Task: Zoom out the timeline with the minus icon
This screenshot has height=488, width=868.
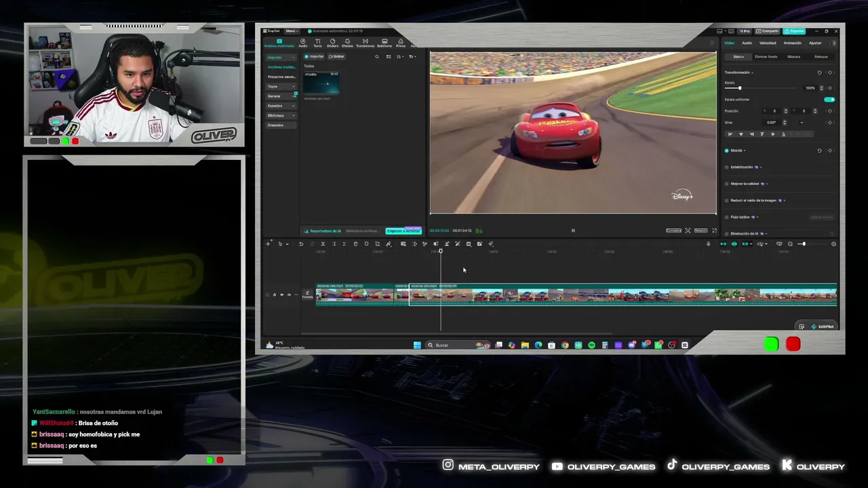Action: (790, 244)
